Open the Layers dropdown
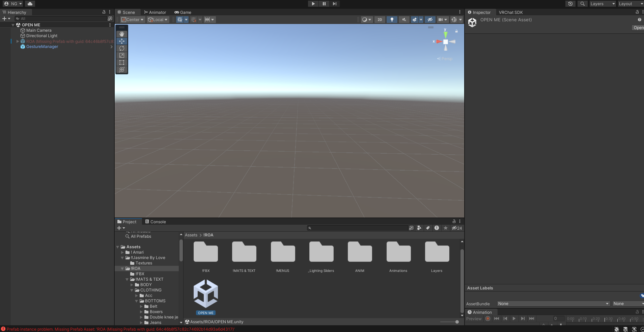The height and width of the screenshot is (332, 644). (603, 4)
